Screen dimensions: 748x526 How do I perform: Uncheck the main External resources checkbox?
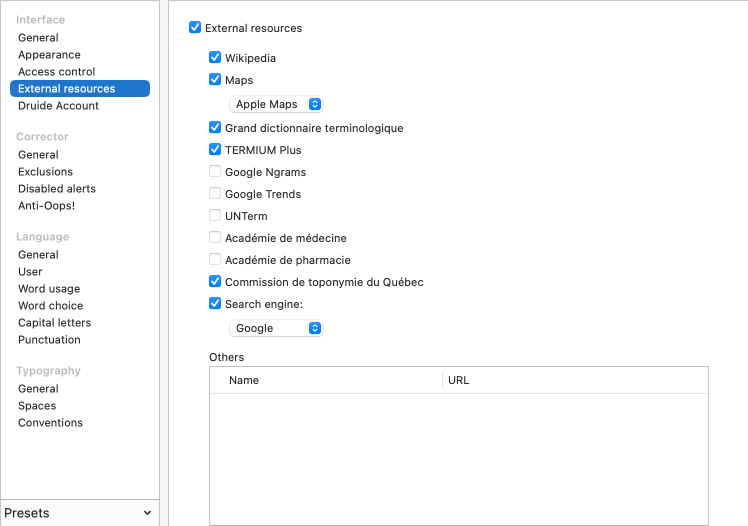[x=195, y=28]
